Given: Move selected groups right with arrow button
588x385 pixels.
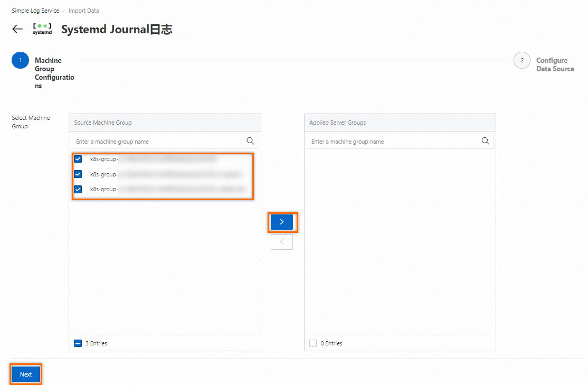Looking at the screenshot, I should click(x=282, y=222).
